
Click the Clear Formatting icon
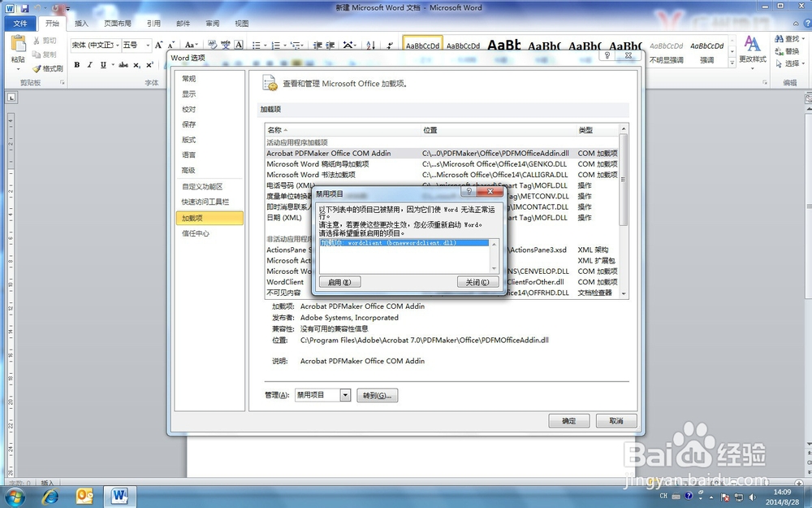coord(212,45)
